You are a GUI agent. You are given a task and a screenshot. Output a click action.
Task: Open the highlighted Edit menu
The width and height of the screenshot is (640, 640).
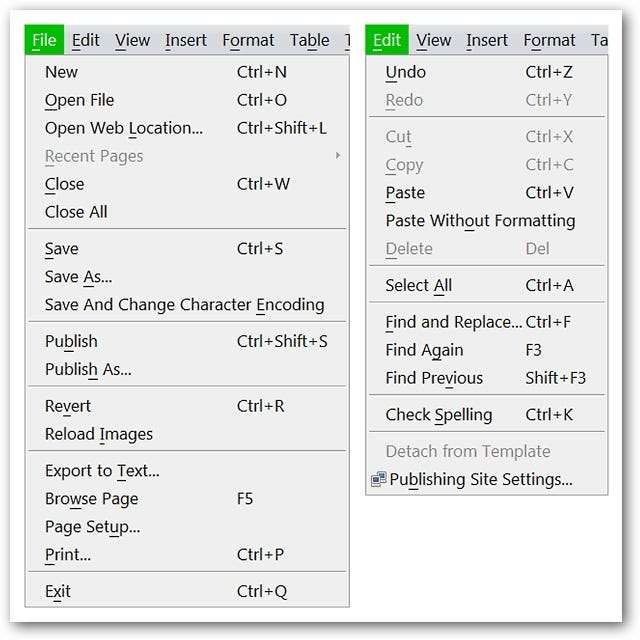click(x=387, y=41)
